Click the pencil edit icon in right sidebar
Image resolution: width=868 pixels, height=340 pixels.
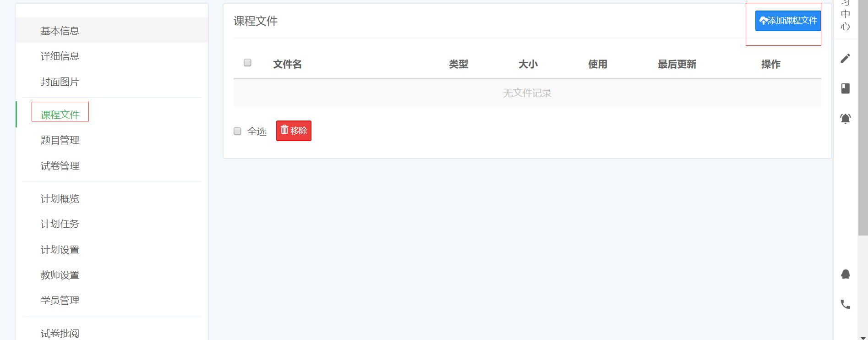[846, 58]
